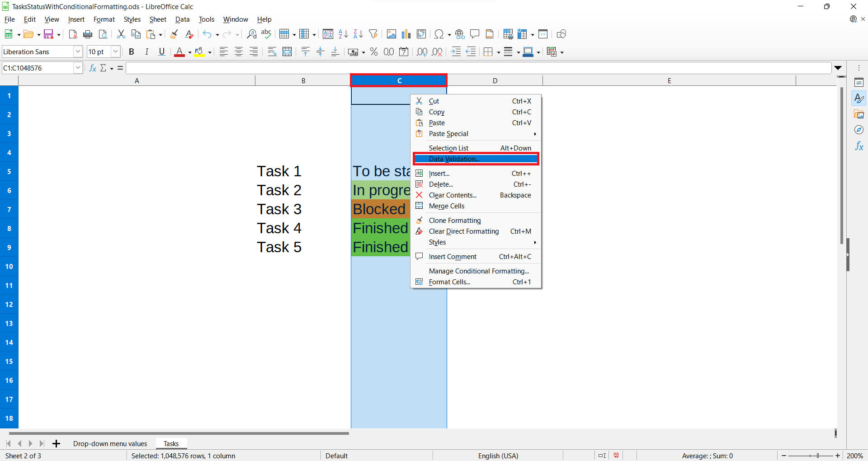Apply the yellow background color swatch
The image size is (868, 461).
(x=199, y=52)
